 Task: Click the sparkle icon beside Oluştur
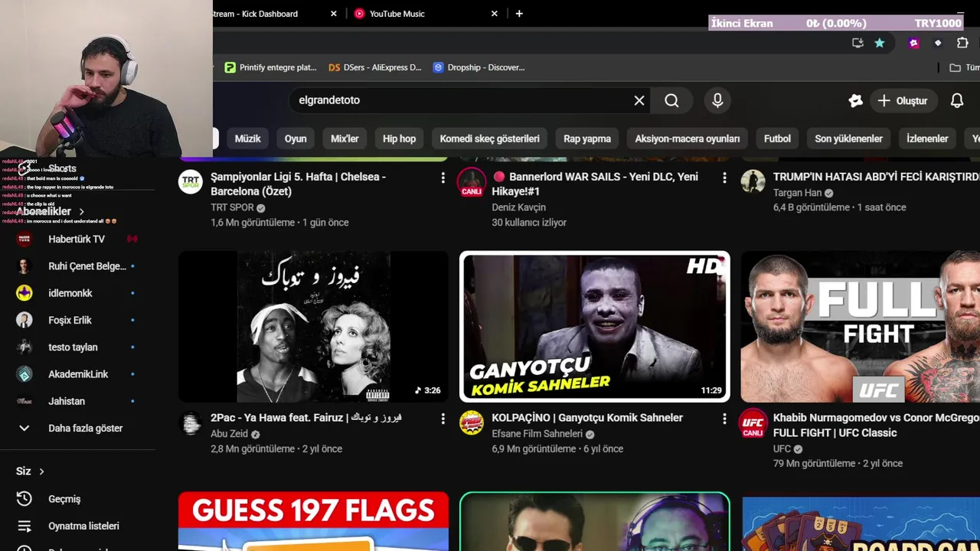(x=855, y=100)
